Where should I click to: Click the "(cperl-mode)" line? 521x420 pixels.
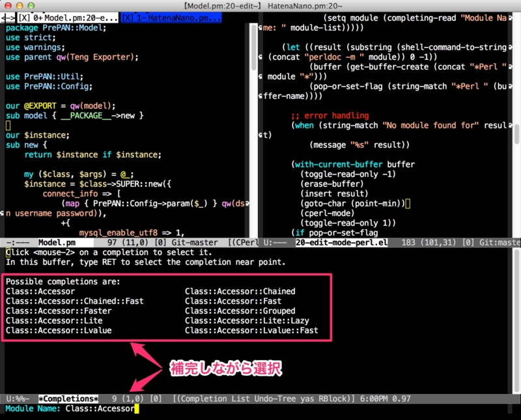coord(328,214)
